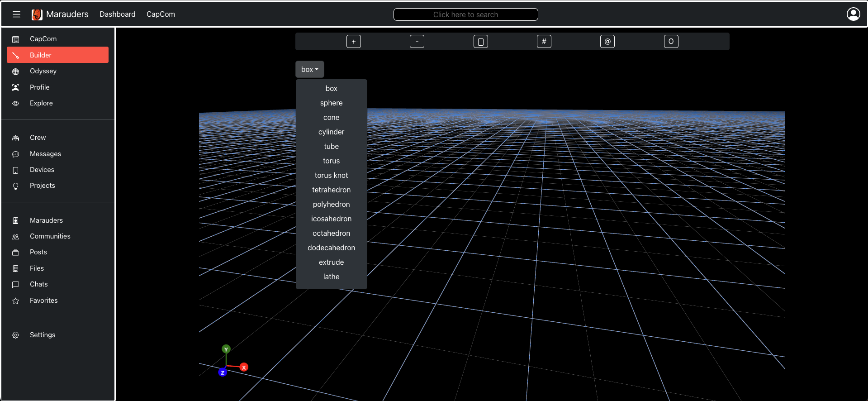Image resolution: width=868 pixels, height=401 pixels.
Task: Select dodecahedron from shape list
Action: pos(332,248)
